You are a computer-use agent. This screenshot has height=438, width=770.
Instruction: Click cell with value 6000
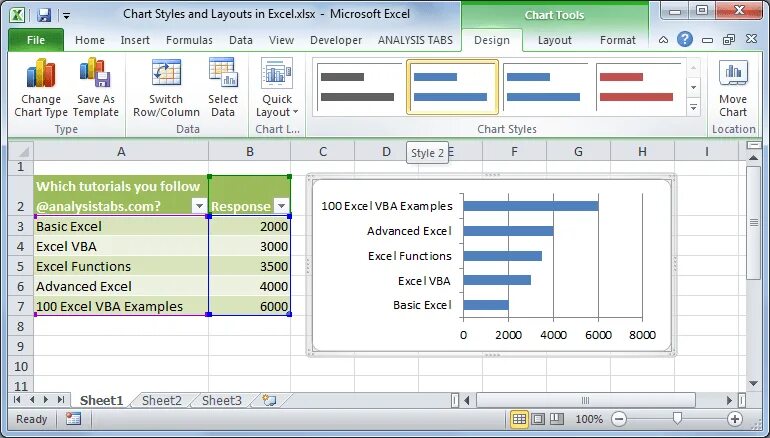pyautogui.click(x=249, y=306)
